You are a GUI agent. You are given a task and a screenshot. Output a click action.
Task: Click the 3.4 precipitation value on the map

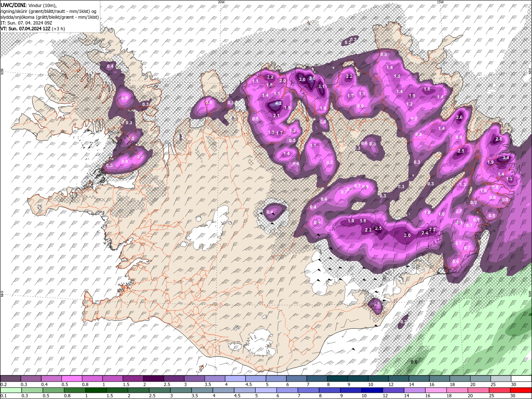506,158
